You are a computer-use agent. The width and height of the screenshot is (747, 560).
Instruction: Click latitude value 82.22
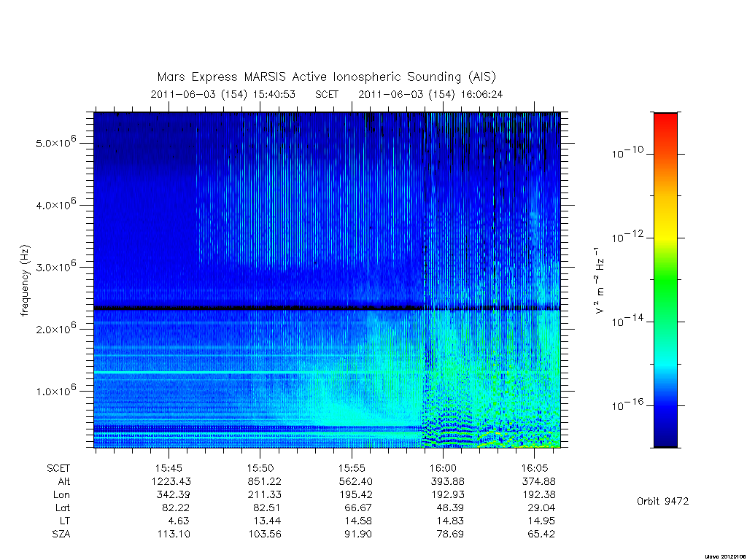175,507
